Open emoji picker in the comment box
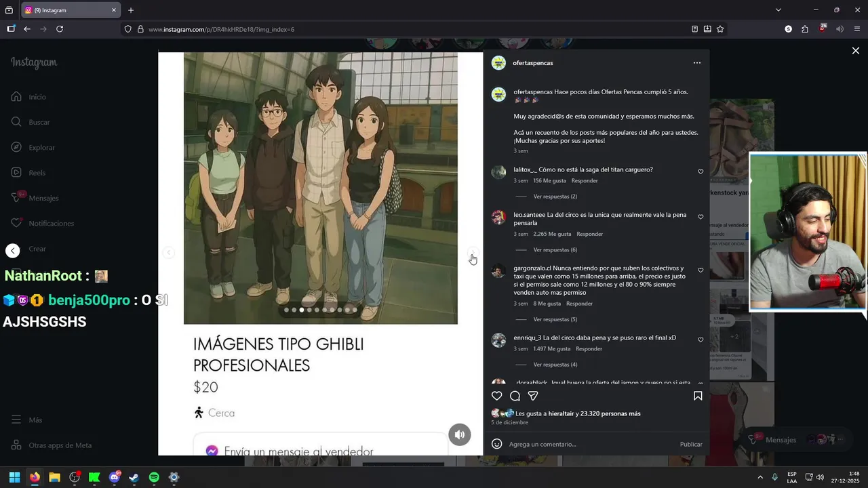This screenshot has height=488, width=868. [496, 444]
